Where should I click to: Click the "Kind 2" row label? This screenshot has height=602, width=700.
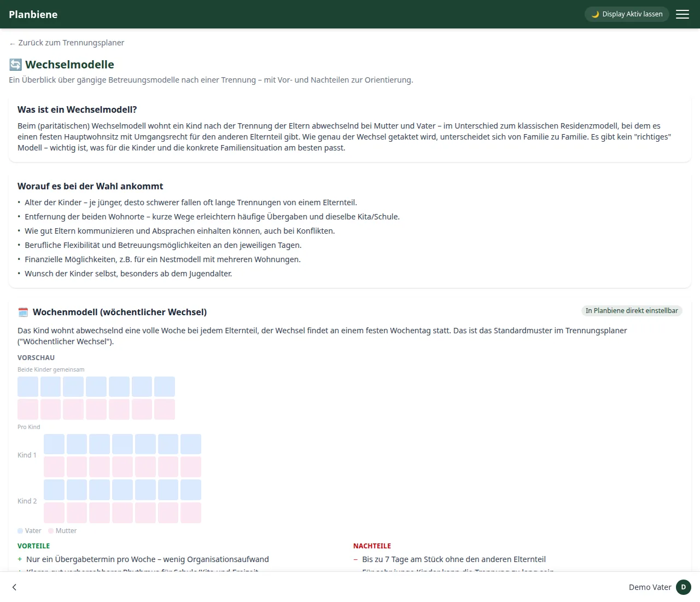point(27,501)
